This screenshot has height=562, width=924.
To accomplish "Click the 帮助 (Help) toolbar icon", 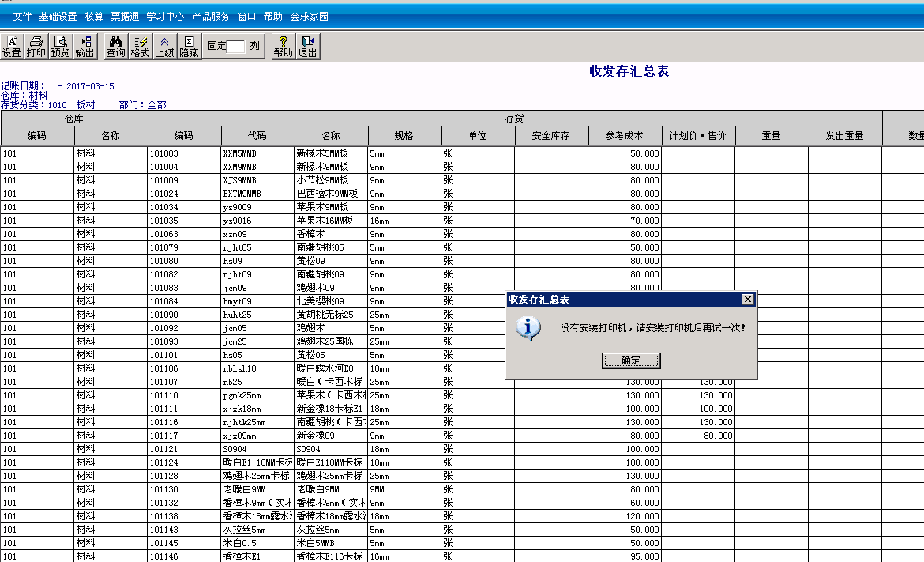I will click(x=282, y=45).
